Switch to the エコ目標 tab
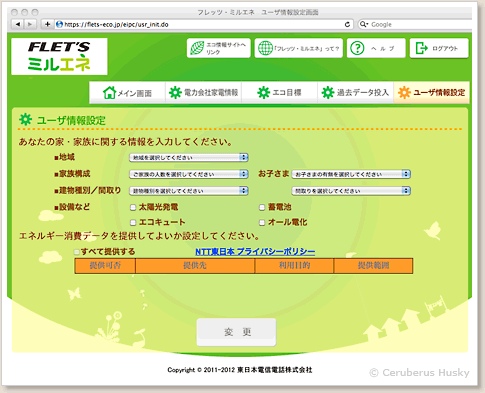The height and width of the screenshot is (393, 485). point(279,93)
